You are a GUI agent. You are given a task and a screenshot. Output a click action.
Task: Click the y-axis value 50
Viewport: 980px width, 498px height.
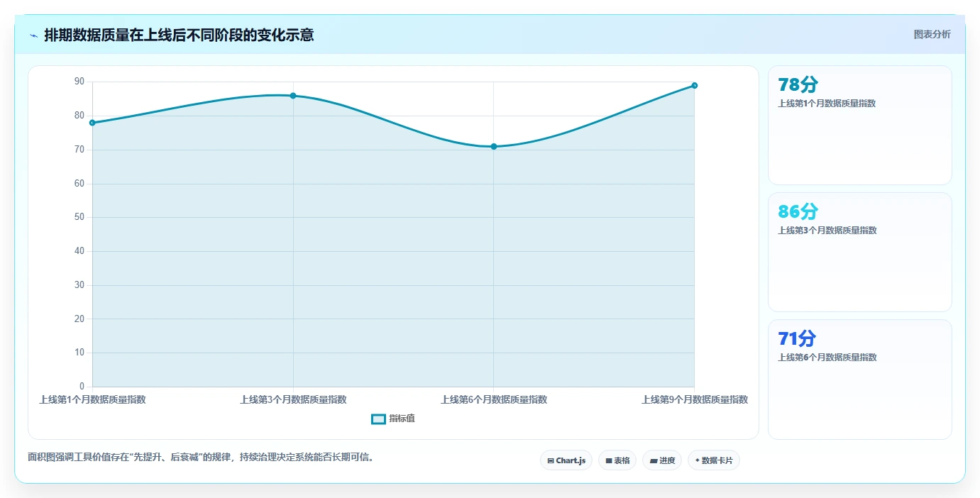79,217
